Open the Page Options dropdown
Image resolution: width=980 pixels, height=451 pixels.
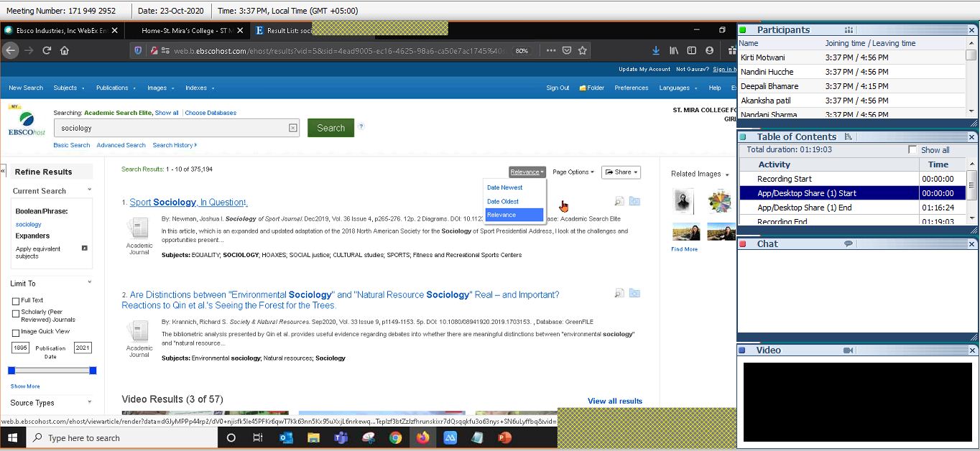click(x=573, y=172)
